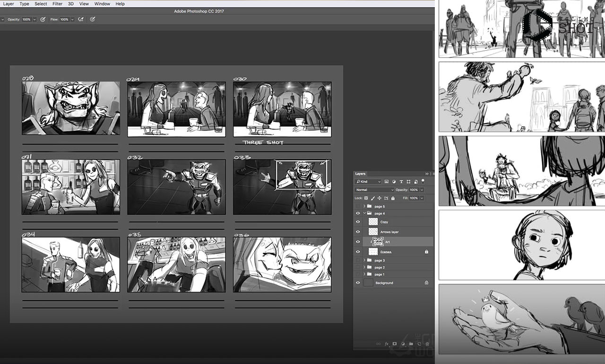Open the Window menu
The width and height of the screenshot is (605, 364).
point(102,4)
